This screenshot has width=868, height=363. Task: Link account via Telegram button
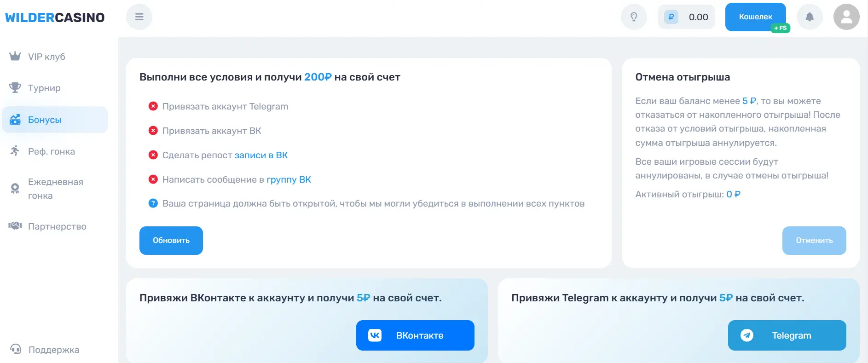click(x=787, y=335)
